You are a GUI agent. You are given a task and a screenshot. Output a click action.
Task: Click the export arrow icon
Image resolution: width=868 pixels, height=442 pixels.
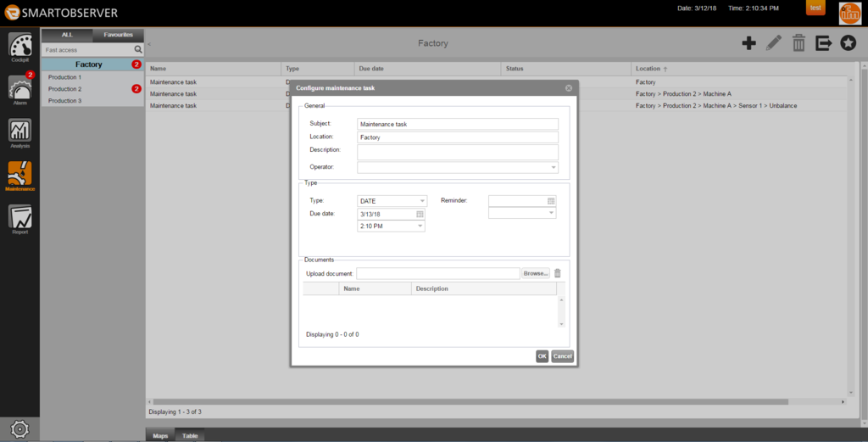(x=823, y=43)
